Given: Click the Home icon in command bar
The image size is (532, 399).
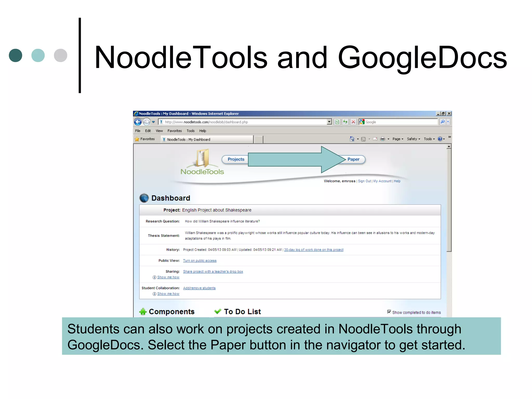Looking at the screenshot, I should coord(352,139).
